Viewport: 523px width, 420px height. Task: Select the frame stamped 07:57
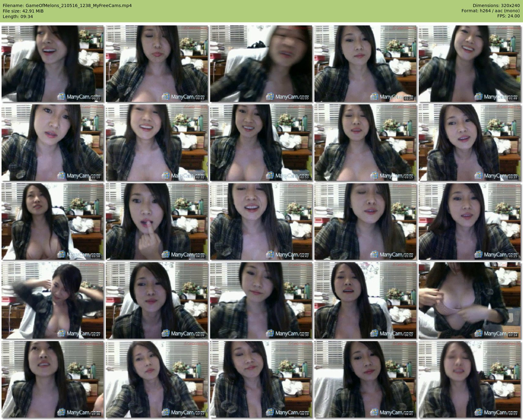157,379
